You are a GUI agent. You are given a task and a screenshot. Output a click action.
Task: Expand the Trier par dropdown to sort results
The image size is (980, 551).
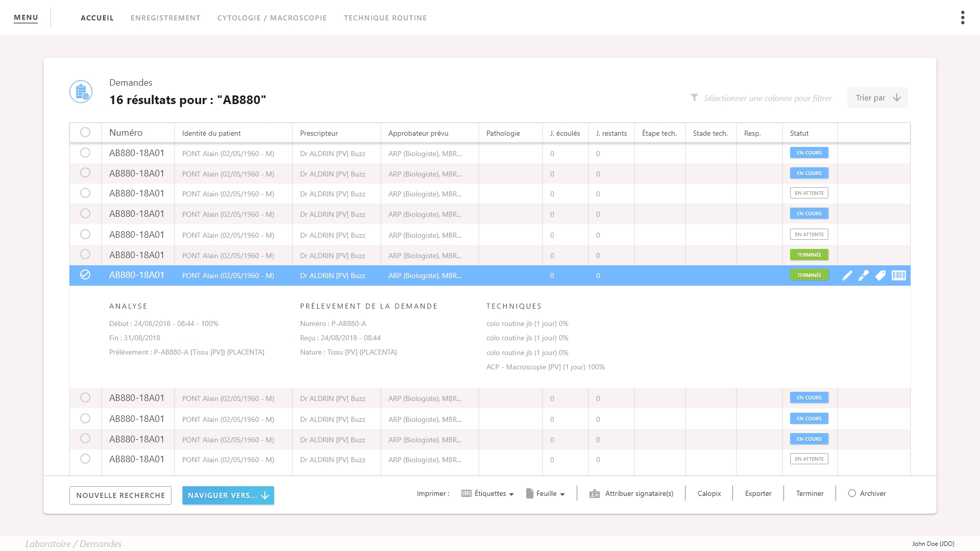coord(878,97)
